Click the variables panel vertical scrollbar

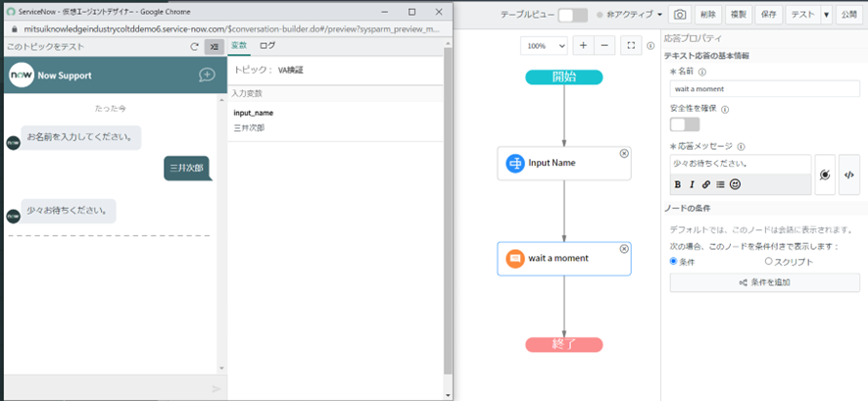[448, 211]
